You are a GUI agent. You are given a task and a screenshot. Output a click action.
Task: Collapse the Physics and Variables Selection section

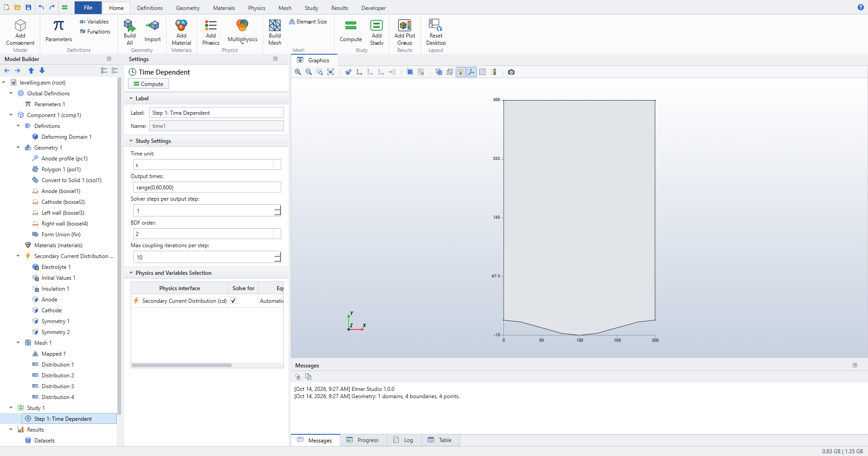[131, 273]
